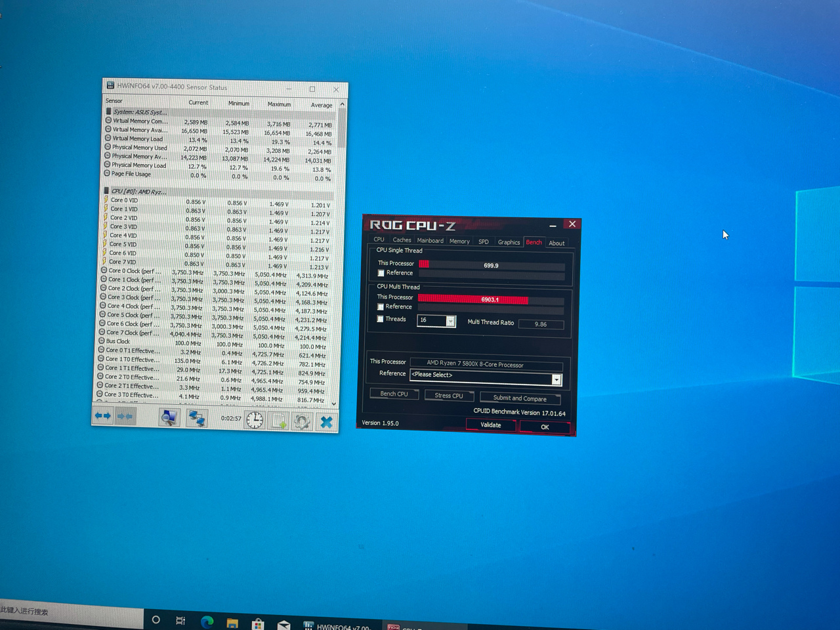
Task: Click the multi-thread score progress bar showing 6903.1
Action: pyautogui.click(x=490, y=299)
